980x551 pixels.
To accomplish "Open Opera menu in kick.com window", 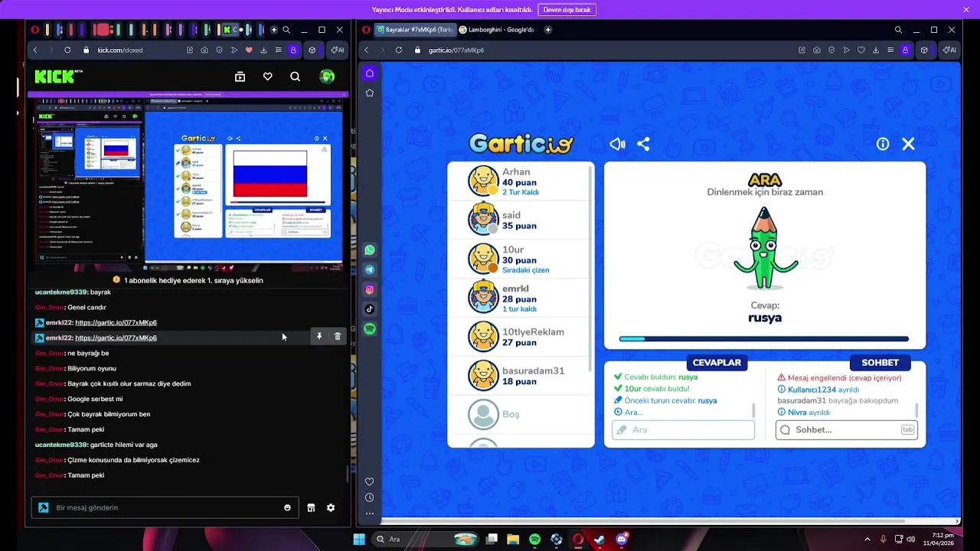I will pyautogui.click(x=35, y=30).
